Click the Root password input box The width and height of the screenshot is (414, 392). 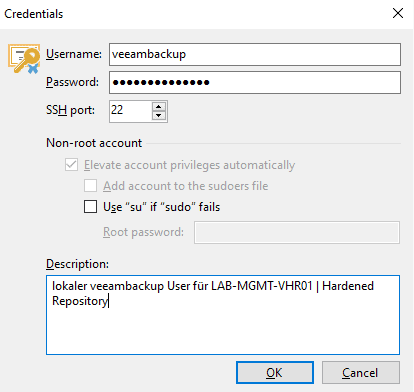(x=297, y=232)
